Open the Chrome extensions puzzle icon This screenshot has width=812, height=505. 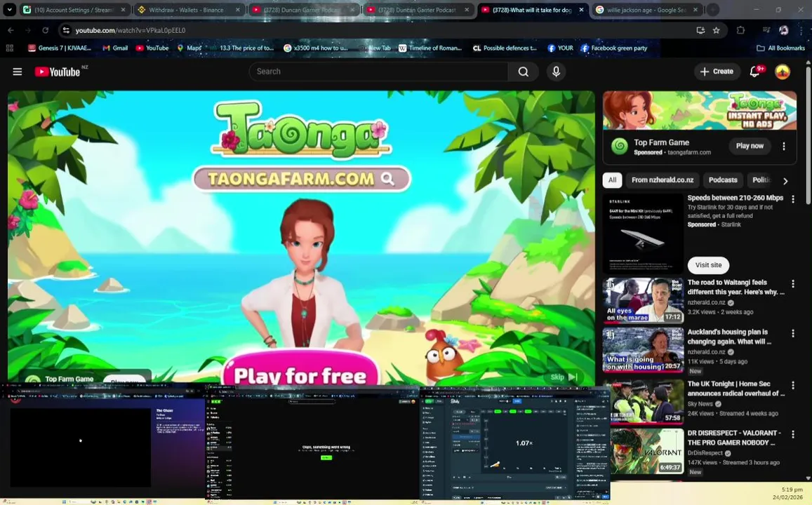point(740,31)
